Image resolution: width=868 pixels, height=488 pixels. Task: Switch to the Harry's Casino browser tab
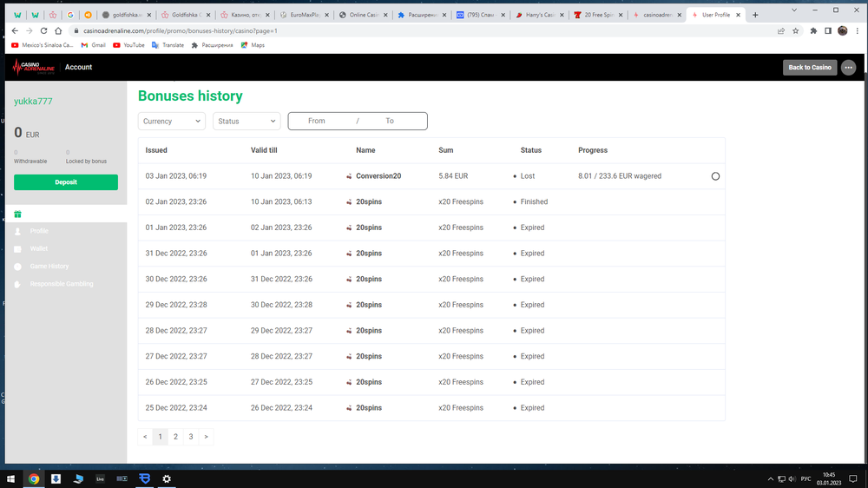coord(538,15)
